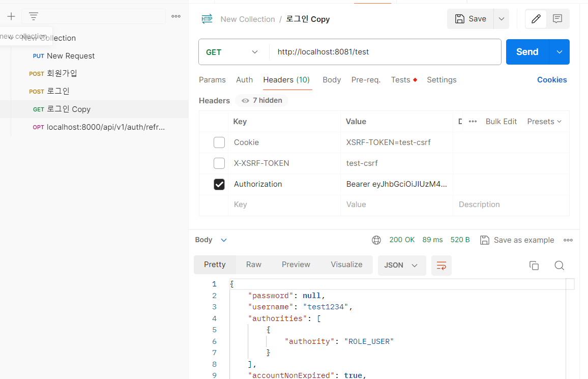Screen dimensions: 588x379
Task: Switch to the Params tab
Action: (x=212, y=80)
